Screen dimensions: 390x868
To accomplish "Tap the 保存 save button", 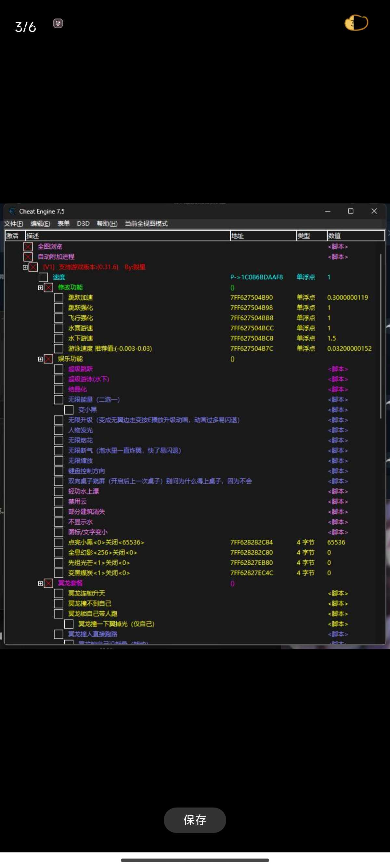I will tap(195, 820).
